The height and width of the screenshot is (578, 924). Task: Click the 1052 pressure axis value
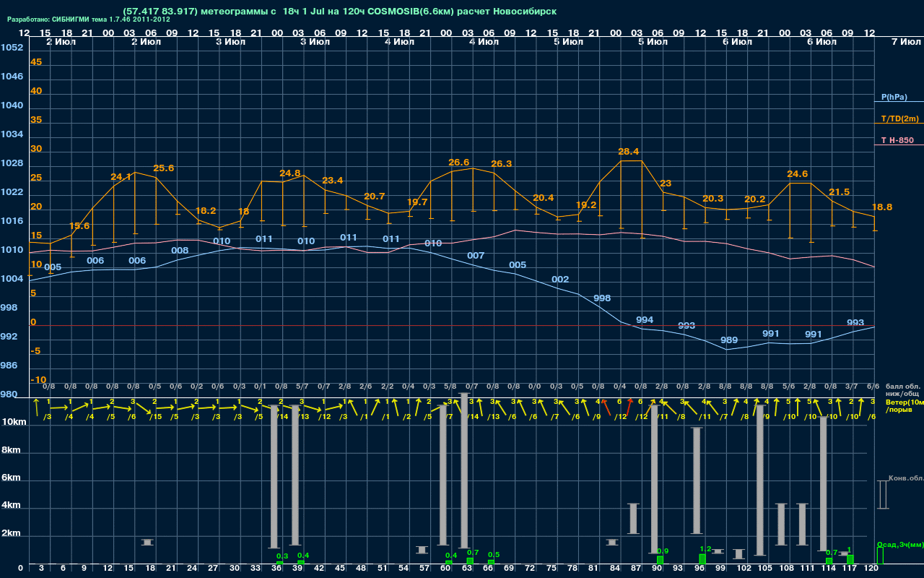12,48
